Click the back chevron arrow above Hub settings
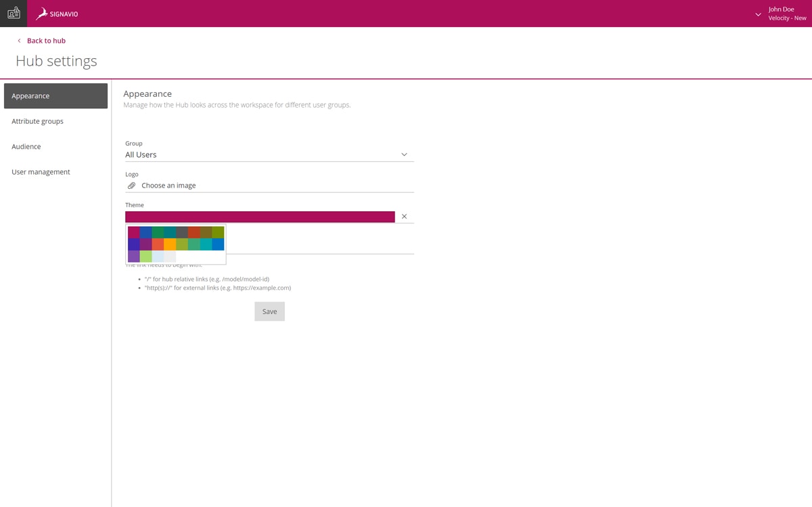Image resolution: width=812 pixels, height=507 pixels. (x=19, y=41)
